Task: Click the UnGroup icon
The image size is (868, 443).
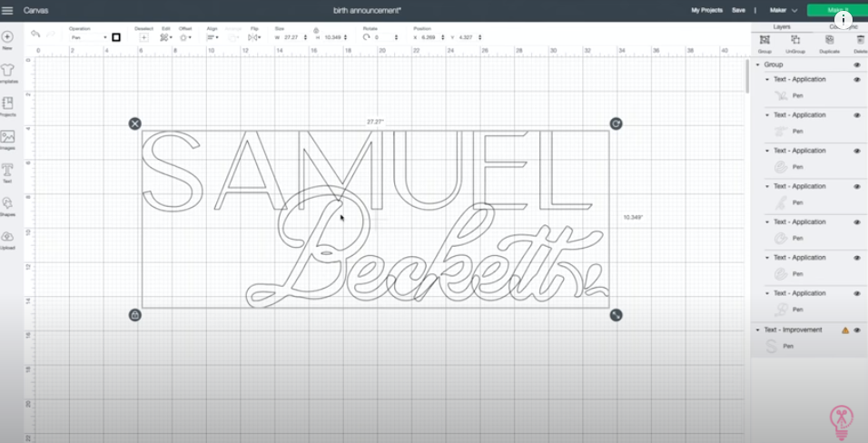Action: (795, 40)
